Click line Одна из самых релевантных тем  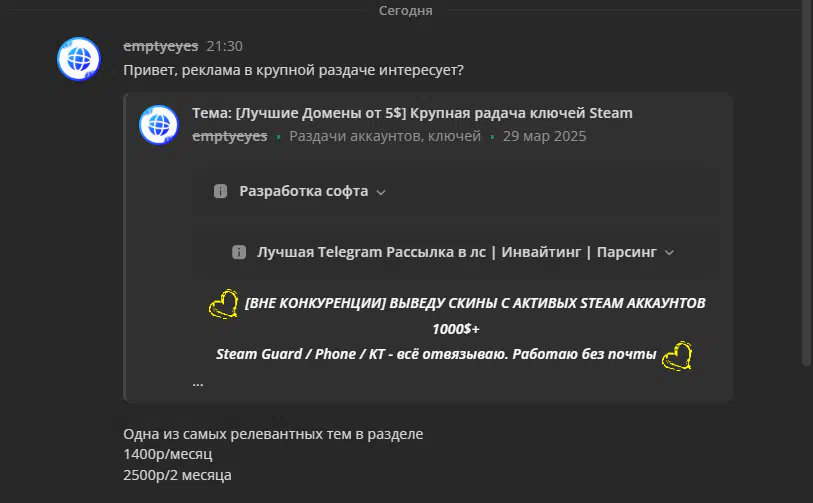point(273,434)
